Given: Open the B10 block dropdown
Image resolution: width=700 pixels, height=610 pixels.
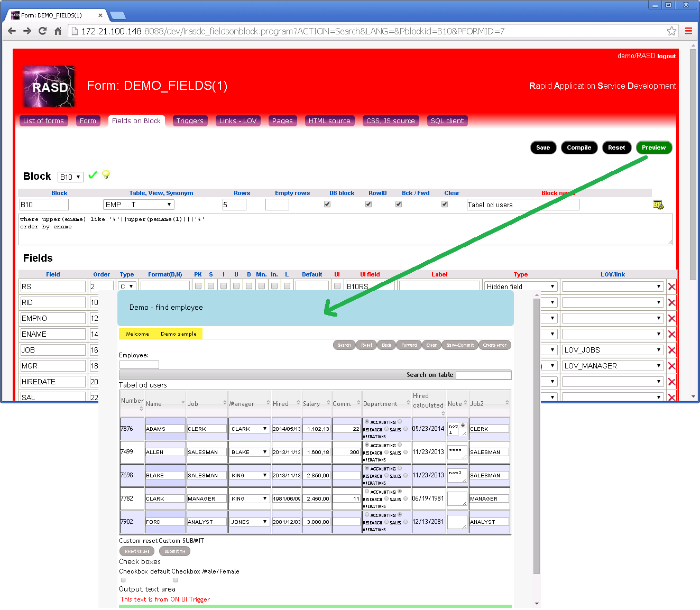Looking at the screenshot, I should [x=70, y=177].
